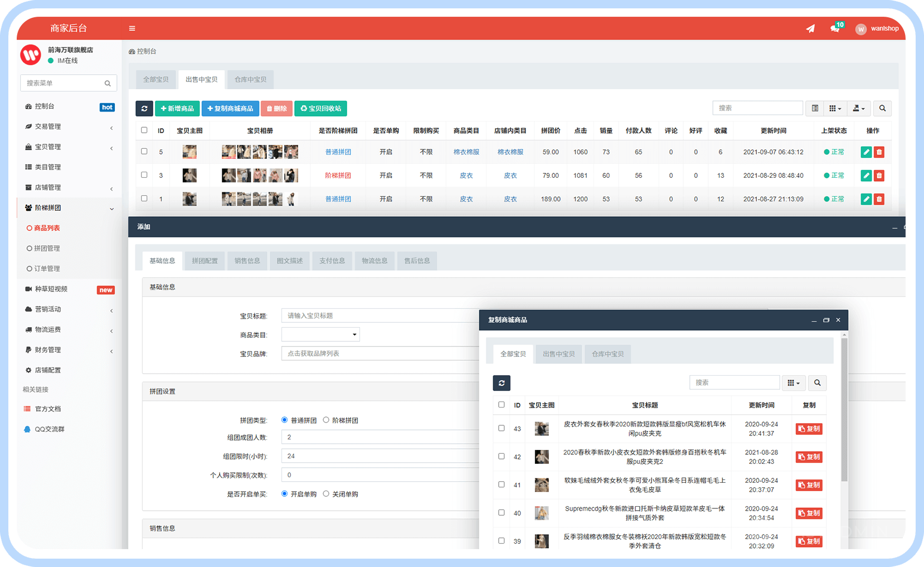Screen dimensions: 924x567
Task: Select the 阶梯拼团 radio button
Action: 327,420
